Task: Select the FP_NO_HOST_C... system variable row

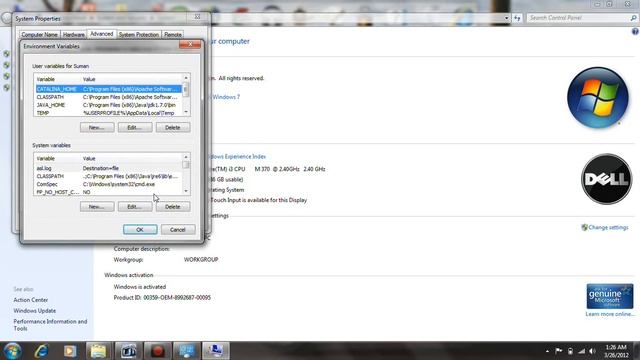Action: (x=108, y=192)
